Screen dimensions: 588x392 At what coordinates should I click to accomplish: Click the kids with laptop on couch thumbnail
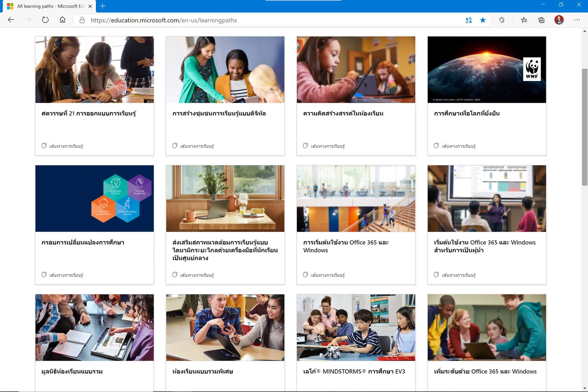tap(487, 327)
